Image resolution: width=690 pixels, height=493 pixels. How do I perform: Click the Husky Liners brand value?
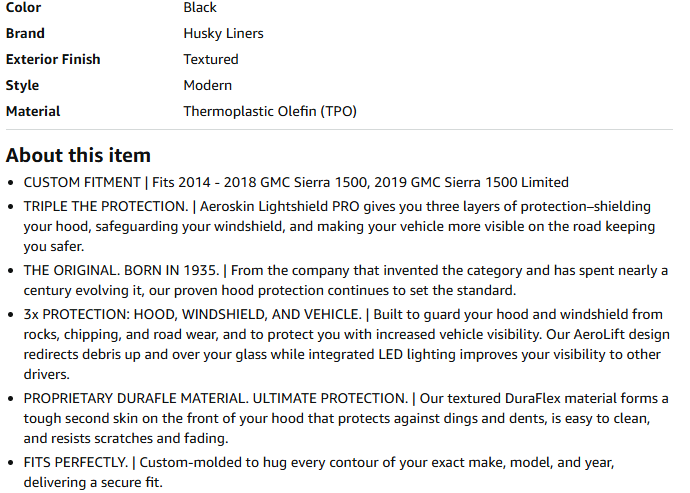tap(224, 33)
